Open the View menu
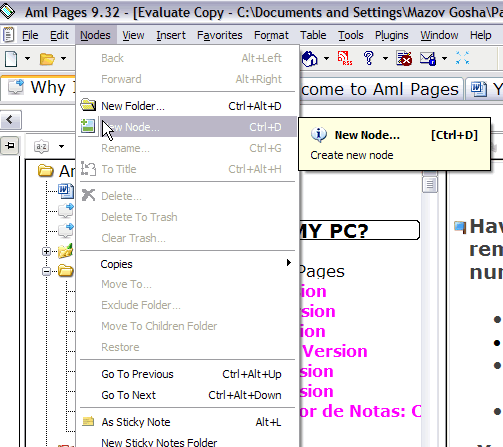Image resolution: width=503 pixels, height=447 pixels. pos(133,35)
